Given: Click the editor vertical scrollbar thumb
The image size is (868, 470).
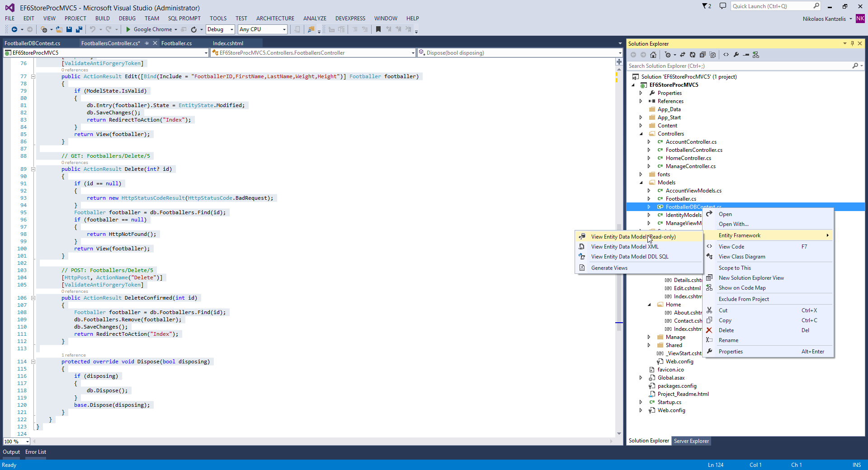Looking at the screenshot, I should 619,277.
